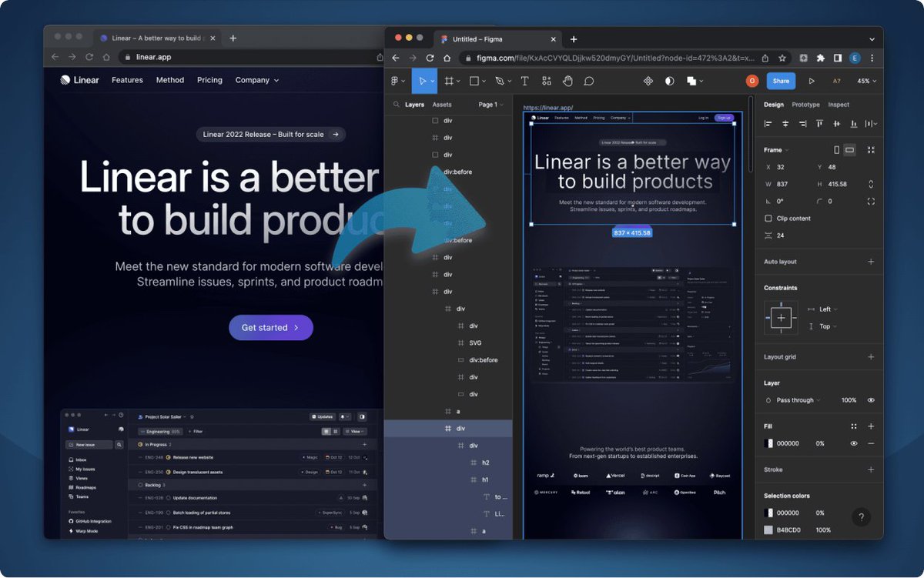Toggle the Clip content checkbox
This screenshot has width=924, height=578.
[x=768, y=219]
